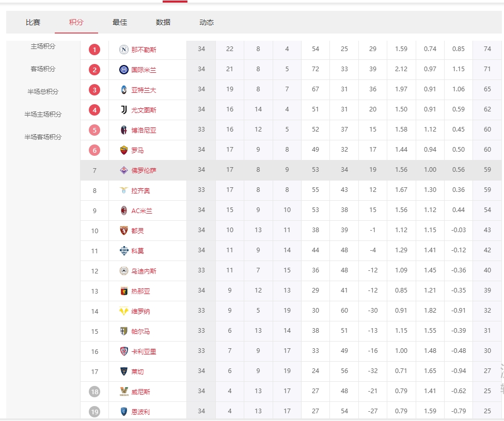
Task: Click the Inter Milan club crest
Action: click(124, 70)
